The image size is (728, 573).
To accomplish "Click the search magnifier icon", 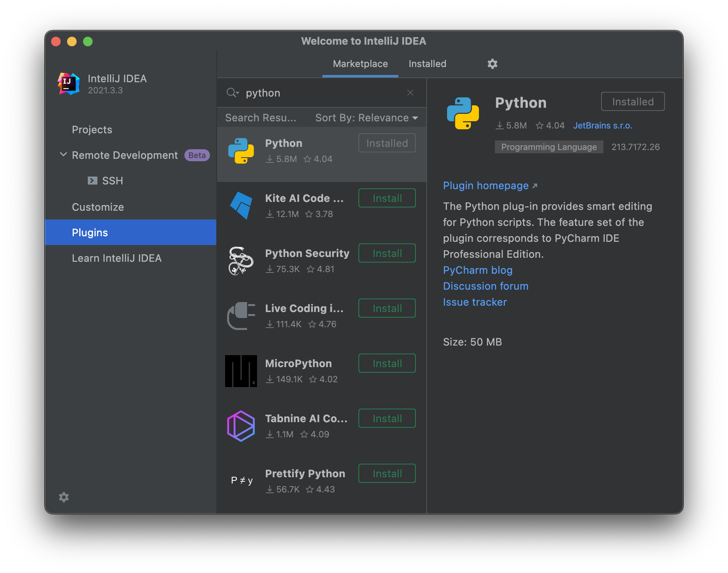I will click(x=232, y=93).
